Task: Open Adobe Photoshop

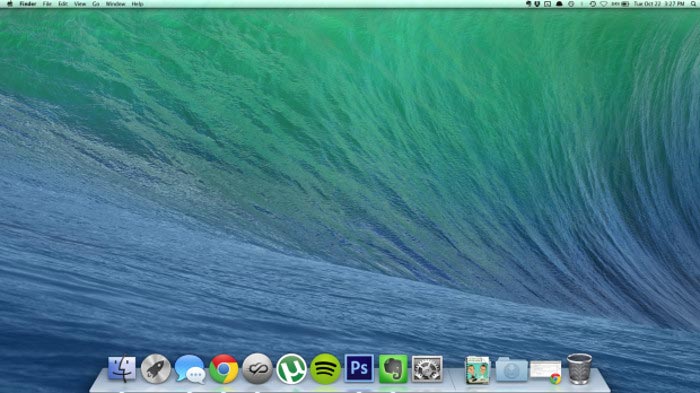Action: 359,368
